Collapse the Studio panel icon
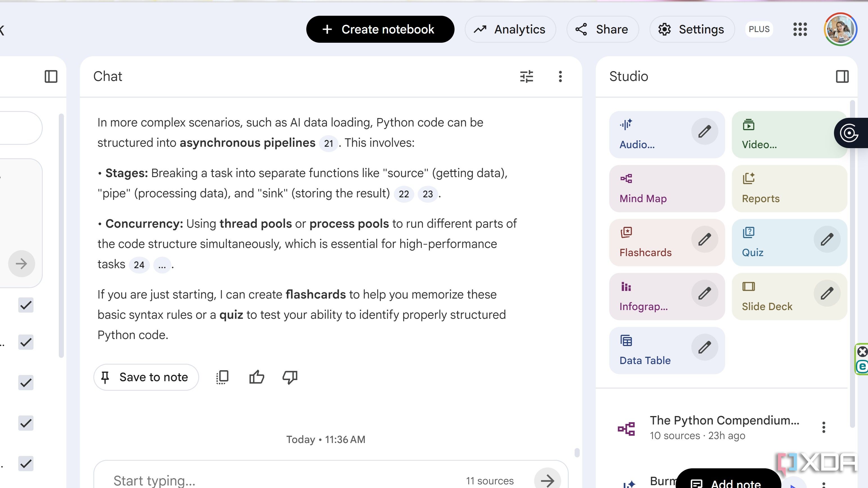Viewport: 868px width, 488px height. (x=842, y=76)
